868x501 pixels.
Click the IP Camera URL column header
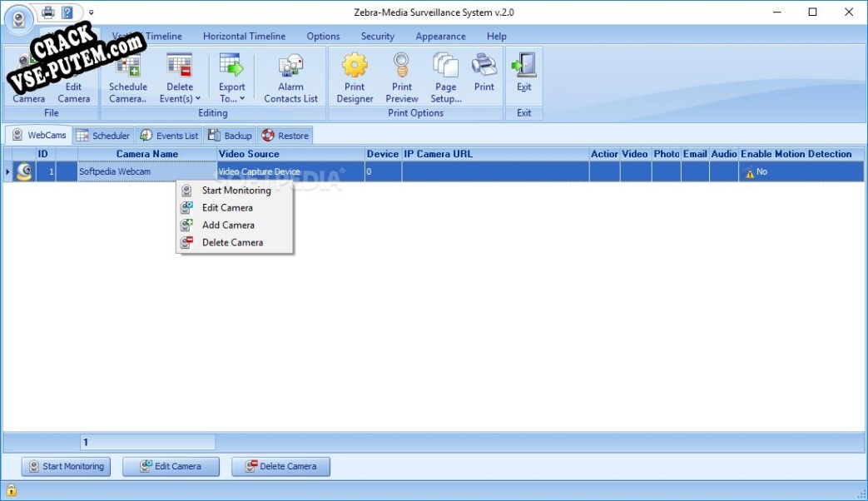tap(495, 154)
